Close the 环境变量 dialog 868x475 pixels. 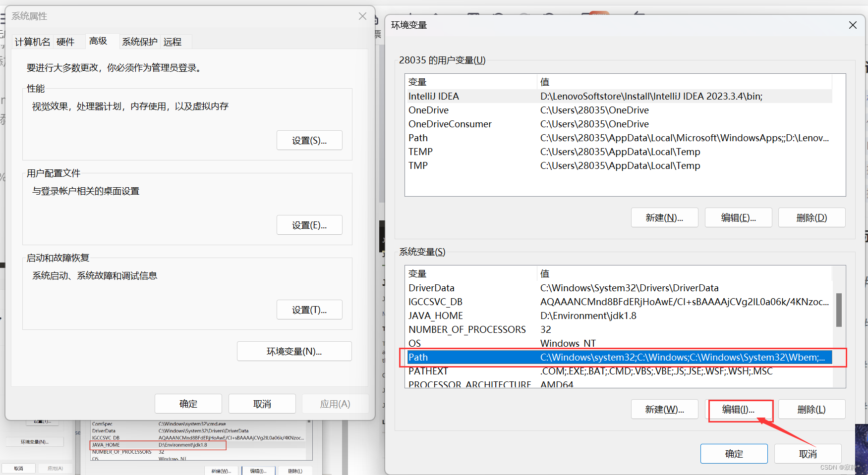(x=853, y=25)
